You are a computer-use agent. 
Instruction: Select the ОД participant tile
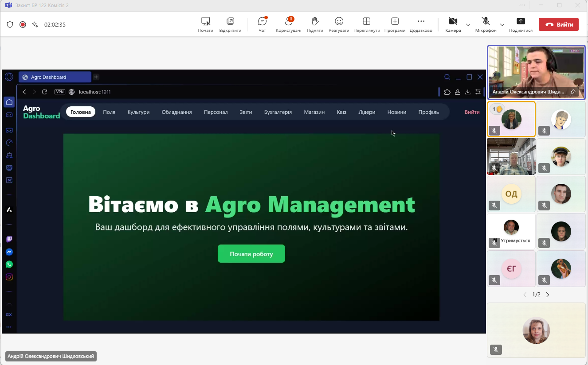tap(511, 194)
